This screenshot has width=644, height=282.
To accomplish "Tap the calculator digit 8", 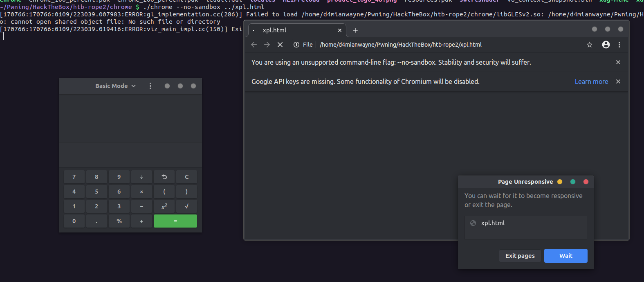I will point(96,177).
